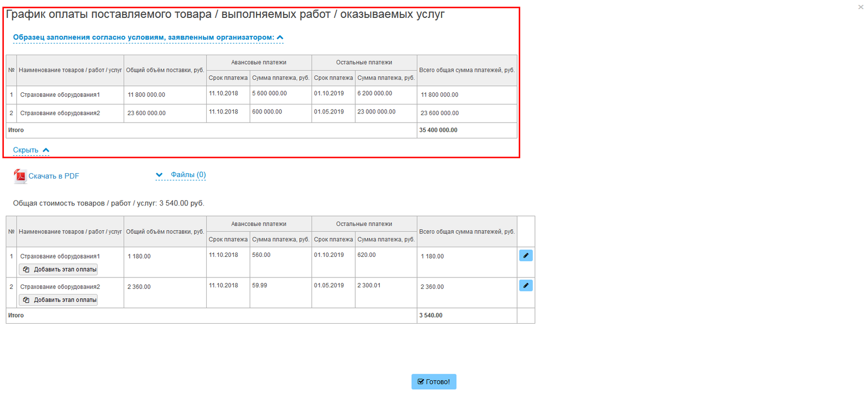Image resolution: width=868 pixels, height=403 pixels.
Task: Add payment stage under Страхование оборудования2
Action: click(59, 300)
